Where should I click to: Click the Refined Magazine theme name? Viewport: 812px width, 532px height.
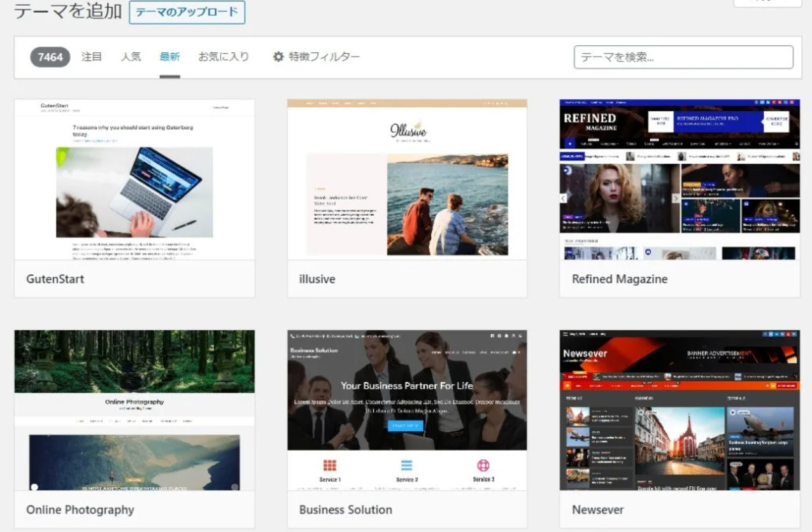click(620, 279)
